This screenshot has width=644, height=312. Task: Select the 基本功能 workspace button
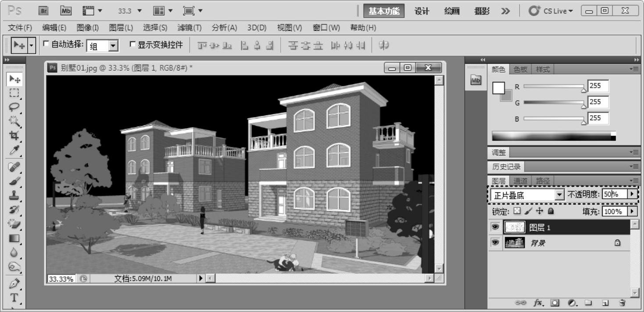384,11
